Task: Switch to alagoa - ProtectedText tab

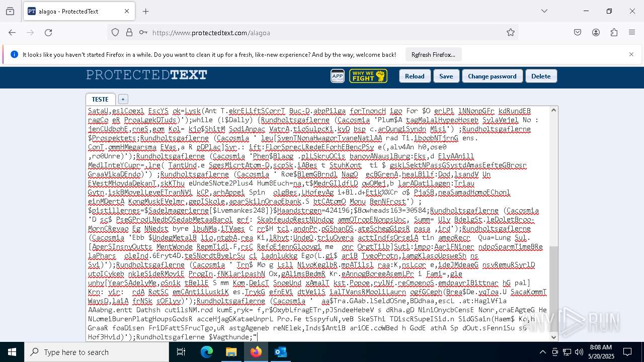Action: click(x=78, y=11)
